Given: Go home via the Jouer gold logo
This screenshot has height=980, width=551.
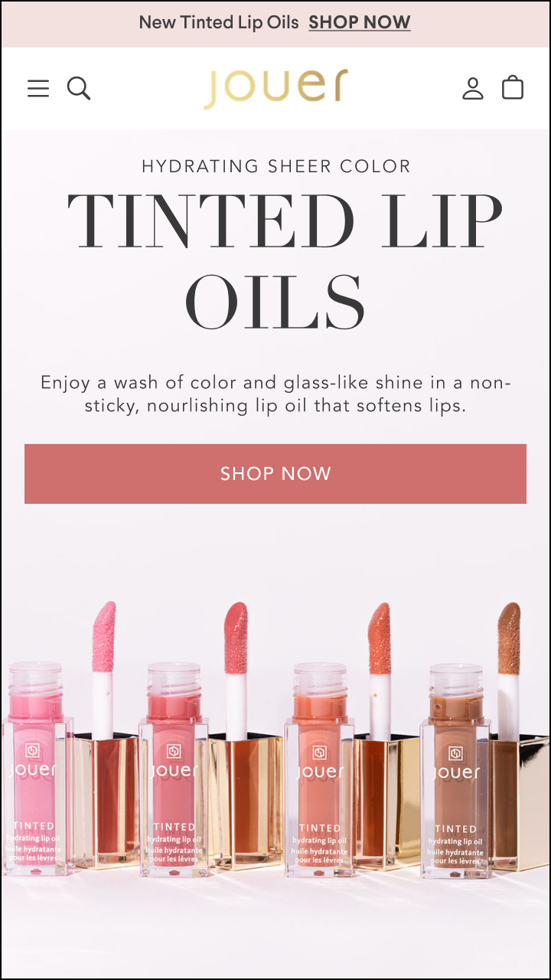Looking at the screenshot, I should coord(275,89).
